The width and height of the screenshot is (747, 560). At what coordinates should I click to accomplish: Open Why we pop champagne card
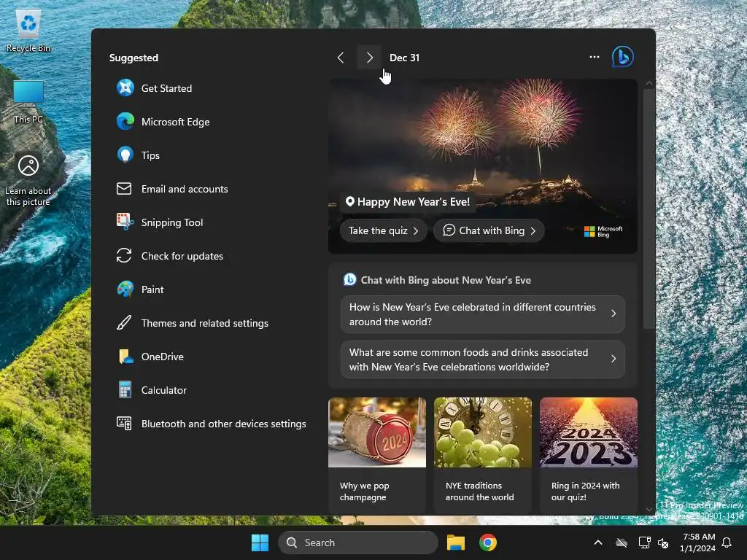pos(377,455)
